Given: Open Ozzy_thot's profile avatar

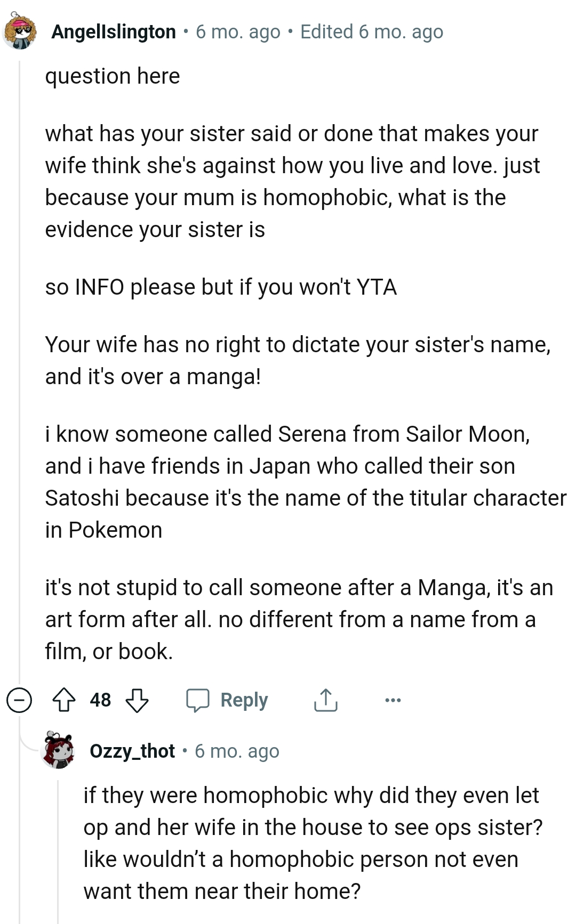Looking at the screenshot, I should coord(59,750).
